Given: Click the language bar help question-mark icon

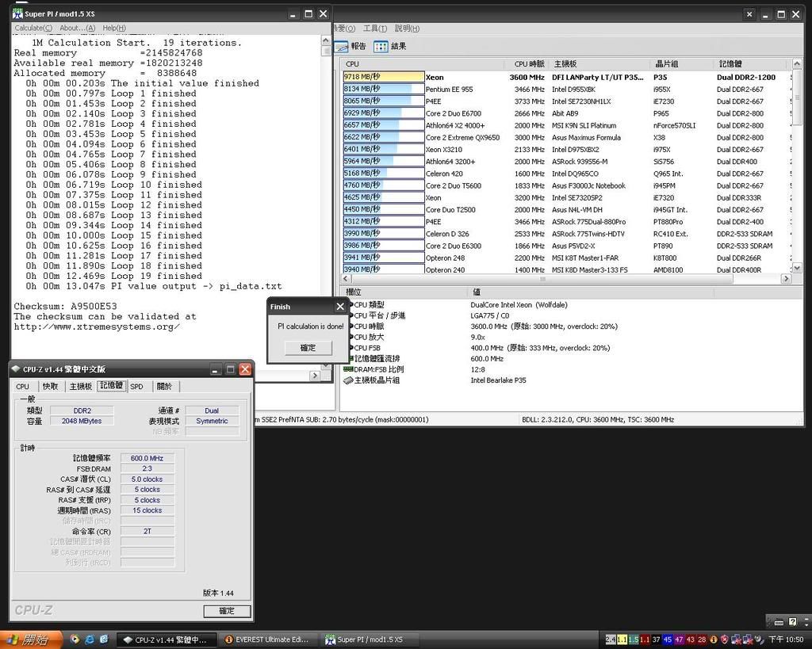Looking at the screenshot, I should [792, 621].
